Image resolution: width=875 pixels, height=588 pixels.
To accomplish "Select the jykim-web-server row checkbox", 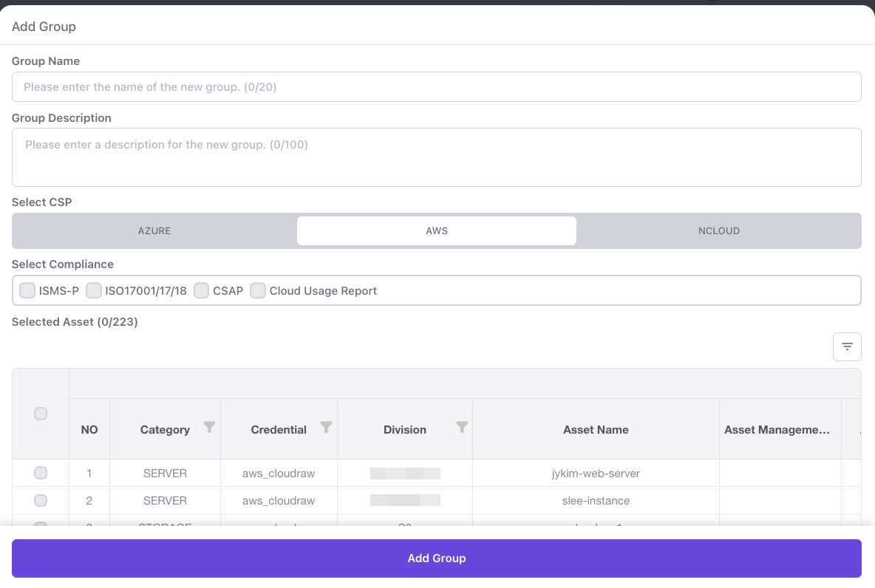I will click(x=41, y=473).
